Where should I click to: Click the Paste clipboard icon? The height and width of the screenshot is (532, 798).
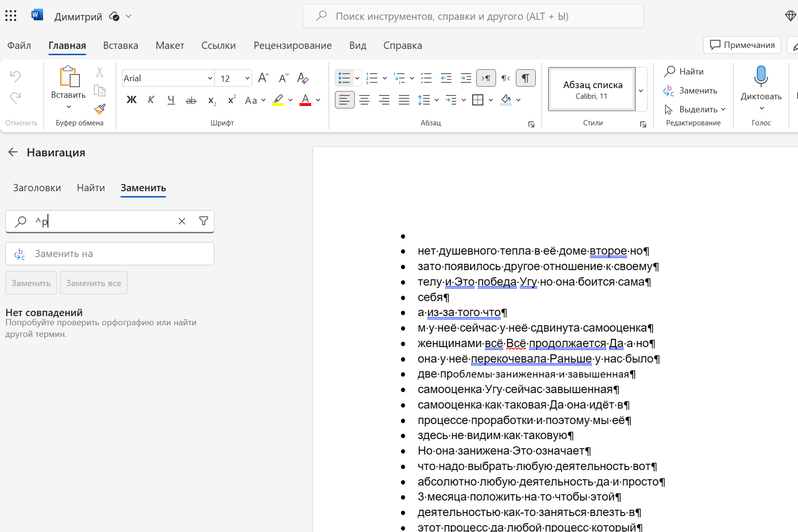coord(69,77)
